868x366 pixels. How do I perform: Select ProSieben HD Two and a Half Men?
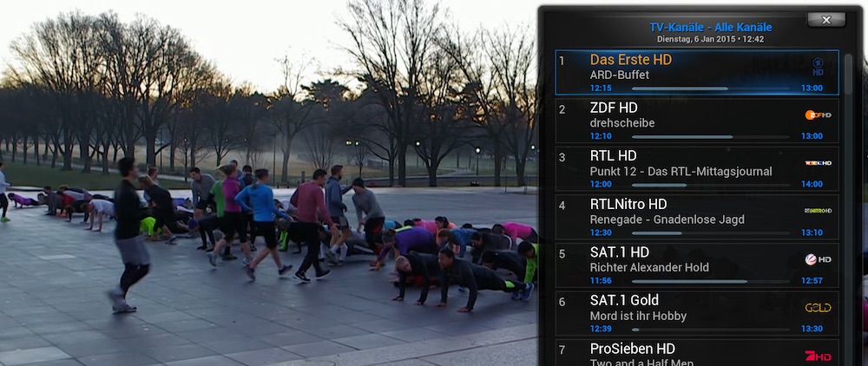click(697, 353)
